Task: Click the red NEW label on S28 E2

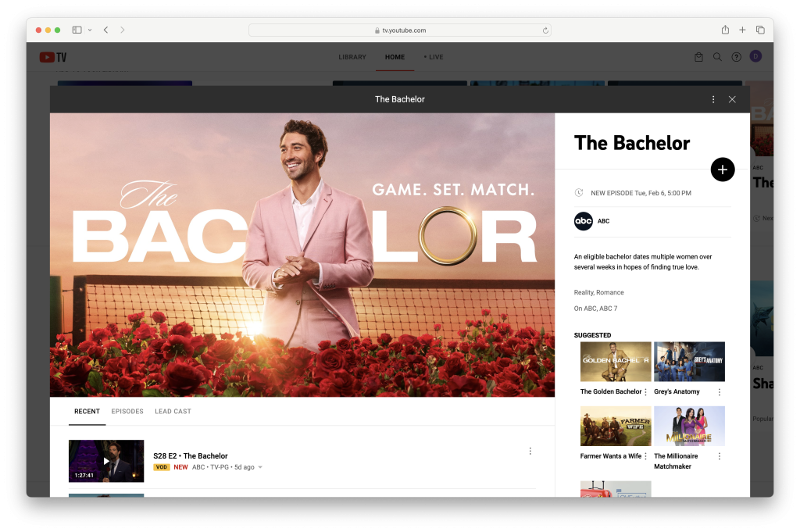Action: click(x=180, y=467)
